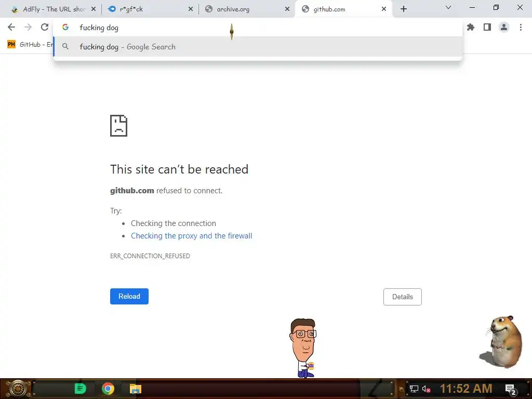
Task: Reload the page with toolbar refresh icon
Action: point(45,27)
